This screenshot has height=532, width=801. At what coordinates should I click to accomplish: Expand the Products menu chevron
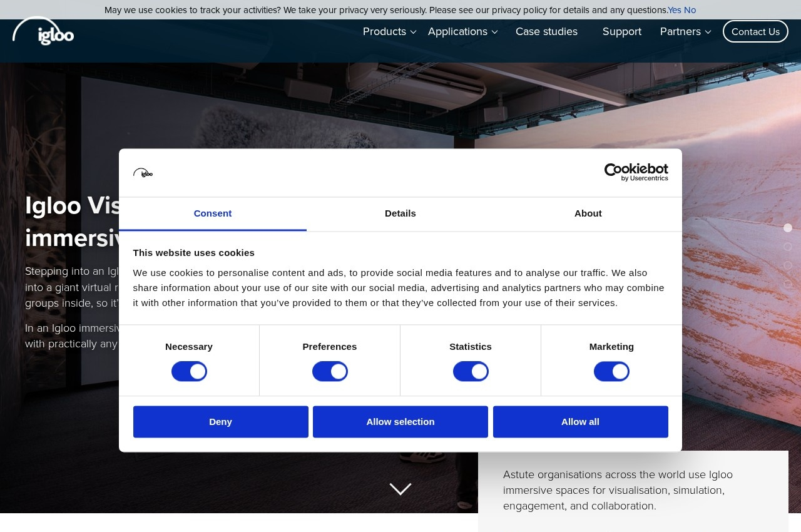coord(413,32)
